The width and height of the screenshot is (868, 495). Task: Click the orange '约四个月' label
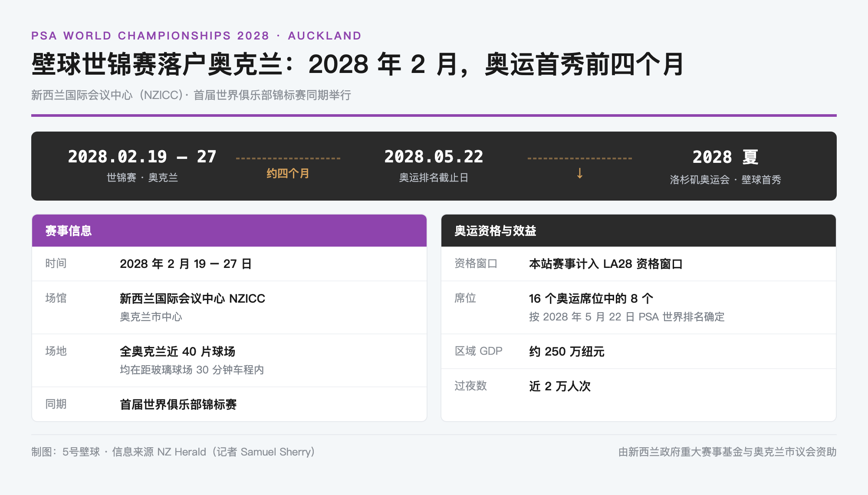[288, 174]
